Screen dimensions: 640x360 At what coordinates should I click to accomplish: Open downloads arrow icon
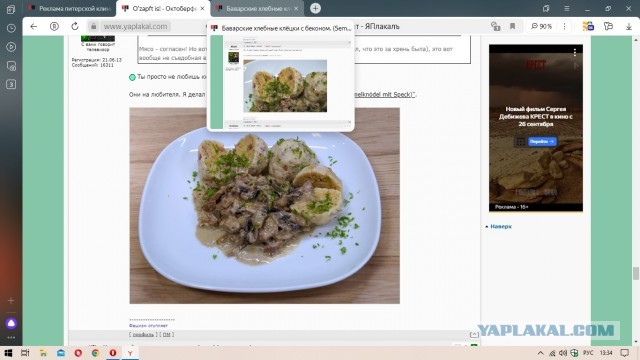click(x=629, y=27)
